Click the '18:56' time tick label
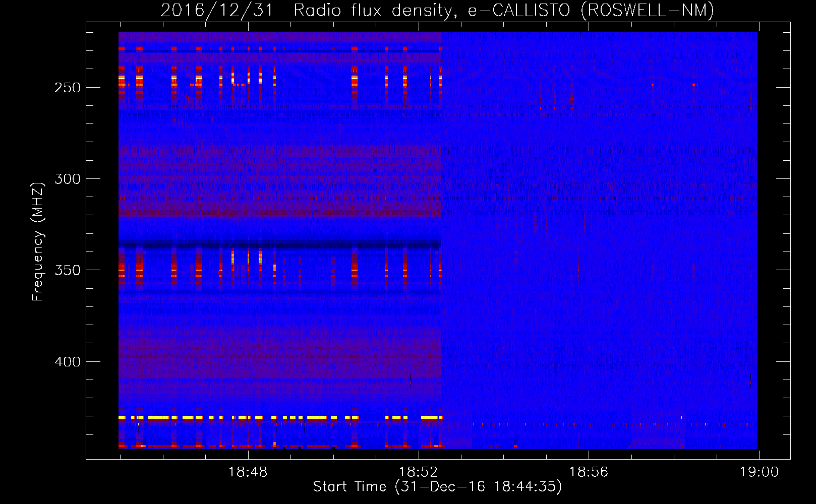The image size is (816, 504). click(589, 472)
